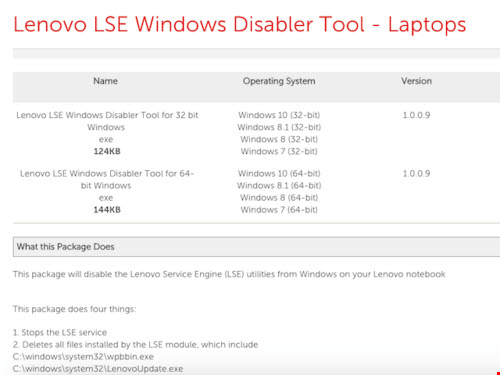Viewport: 500px width, 375px height.
Task: Click the wpbbin.exe file path text
Action: pos(83,357)
